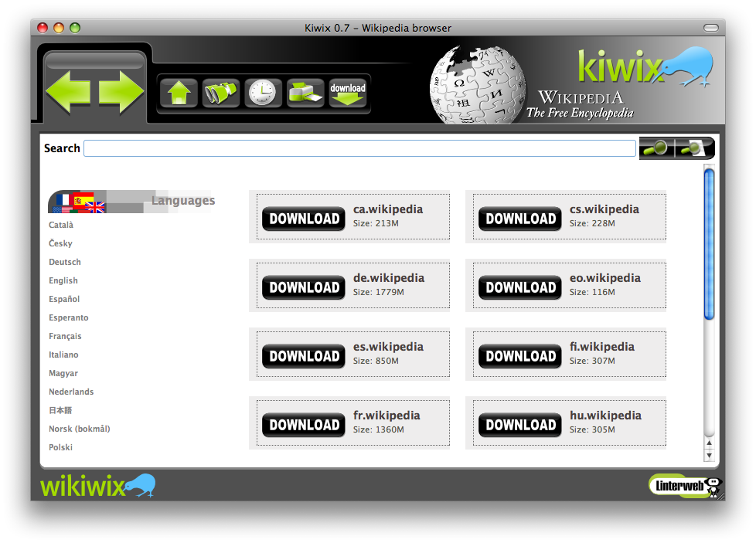
Task: Select Magyar language link
Action: point(63,373)
